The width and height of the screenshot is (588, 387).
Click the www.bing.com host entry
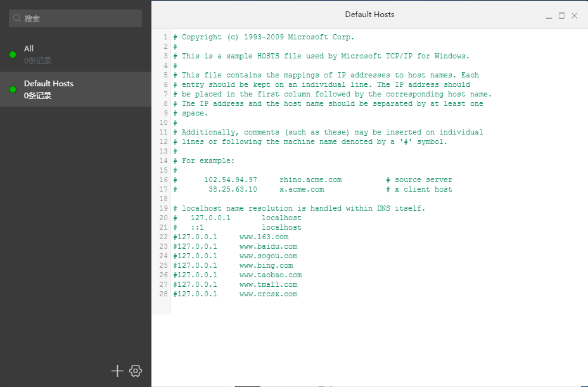[266, 265]
